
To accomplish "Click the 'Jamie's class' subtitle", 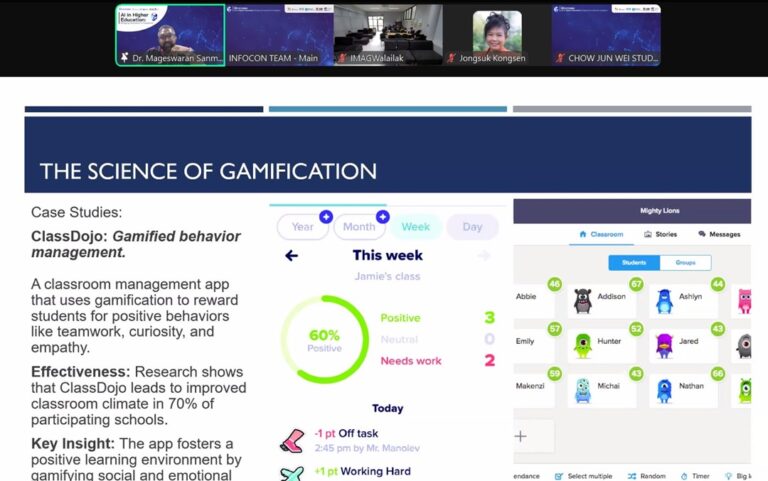I will [387, 276].
